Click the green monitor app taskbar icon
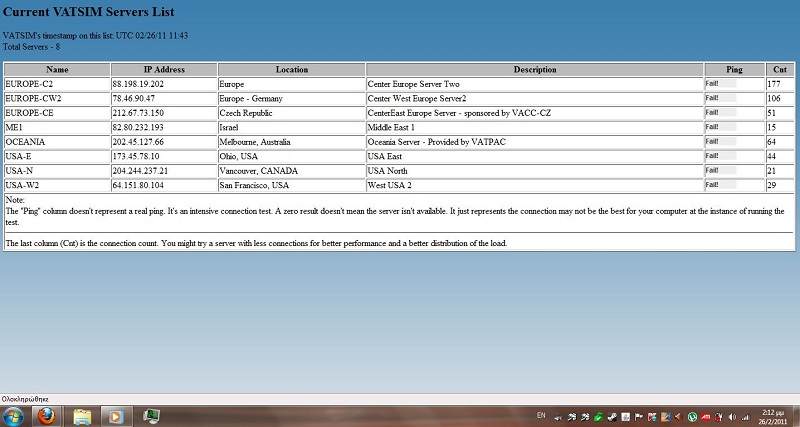Screen dimensions: 800x427 coord(152,416)
